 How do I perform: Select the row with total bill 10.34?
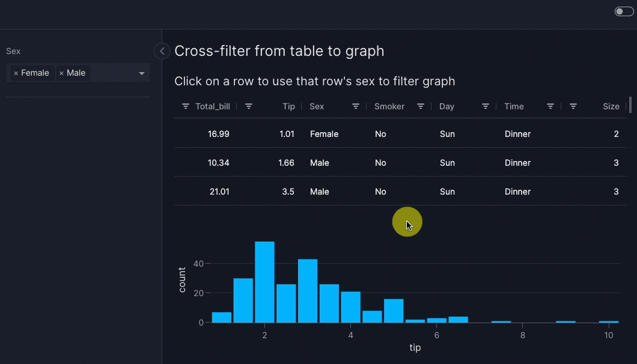click(219, 163)
